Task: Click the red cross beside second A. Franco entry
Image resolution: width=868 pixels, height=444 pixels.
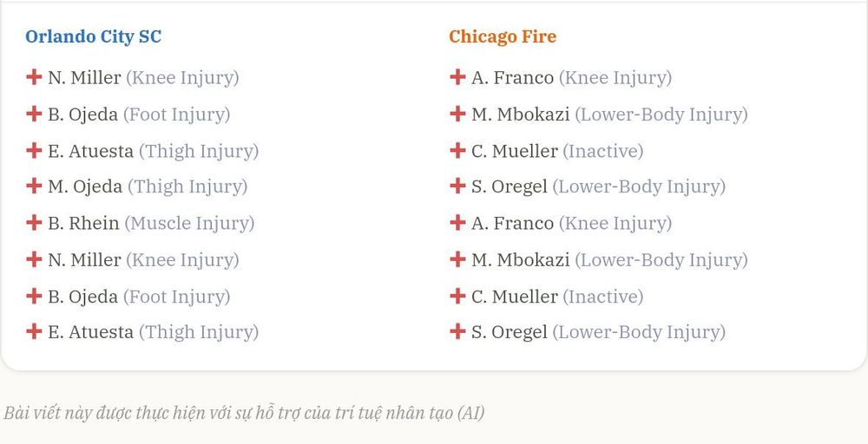Action: (x=457, y=223)
